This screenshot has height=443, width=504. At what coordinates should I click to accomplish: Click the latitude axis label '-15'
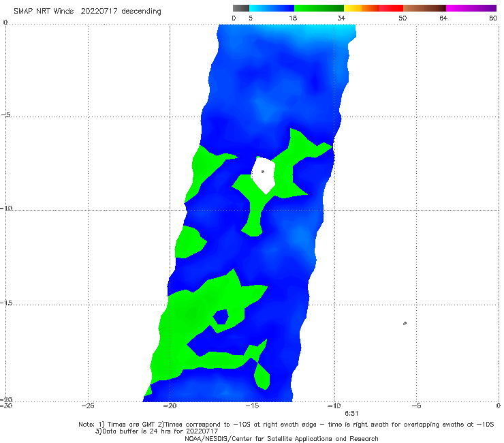click(6, 303)
